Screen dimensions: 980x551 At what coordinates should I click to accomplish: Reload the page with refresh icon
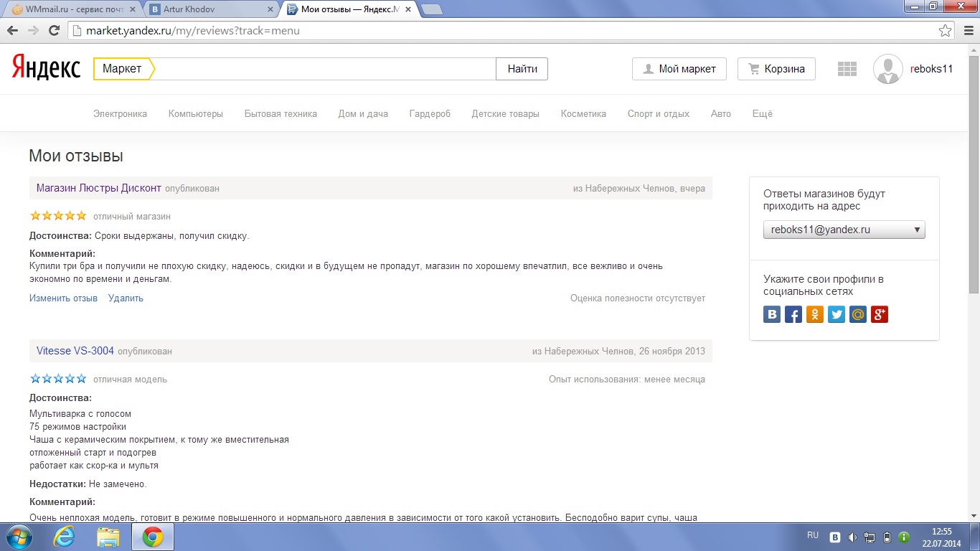pos(54,31)
